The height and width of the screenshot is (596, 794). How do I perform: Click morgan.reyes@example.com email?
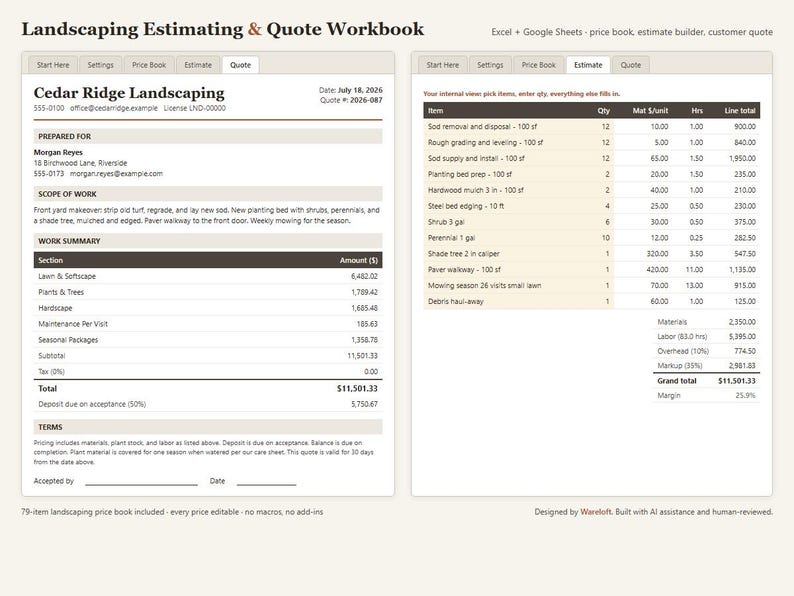click(116, 174)
